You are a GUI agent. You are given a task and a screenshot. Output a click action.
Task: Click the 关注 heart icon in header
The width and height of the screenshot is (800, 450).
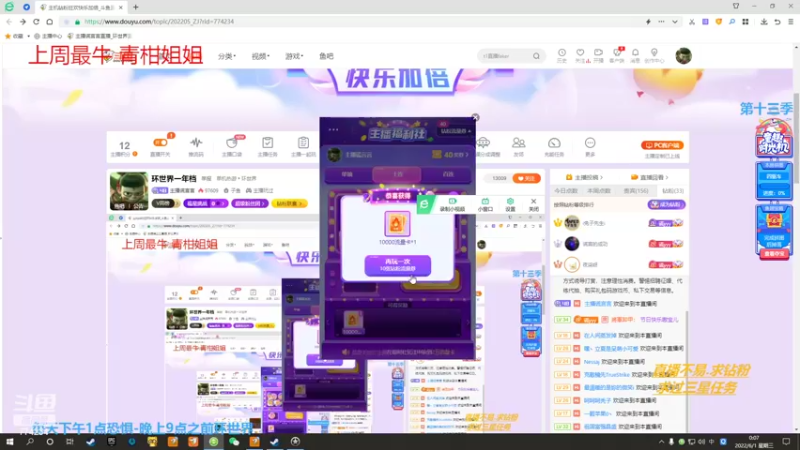tap(580, 55)
